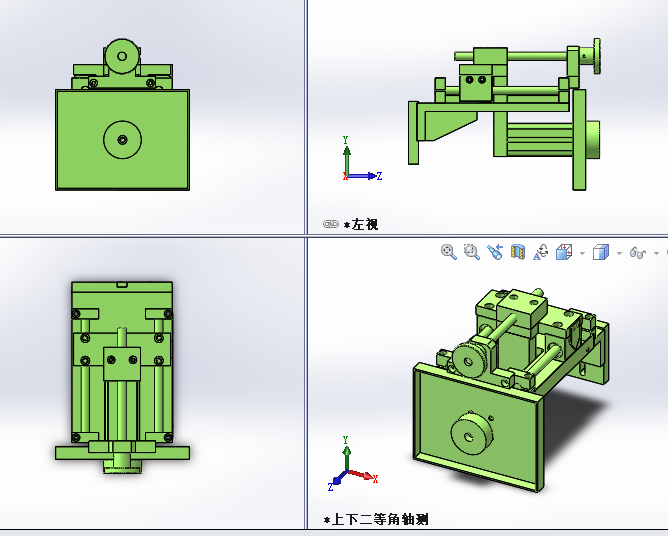Select the Zoom to Area tool

472,252
